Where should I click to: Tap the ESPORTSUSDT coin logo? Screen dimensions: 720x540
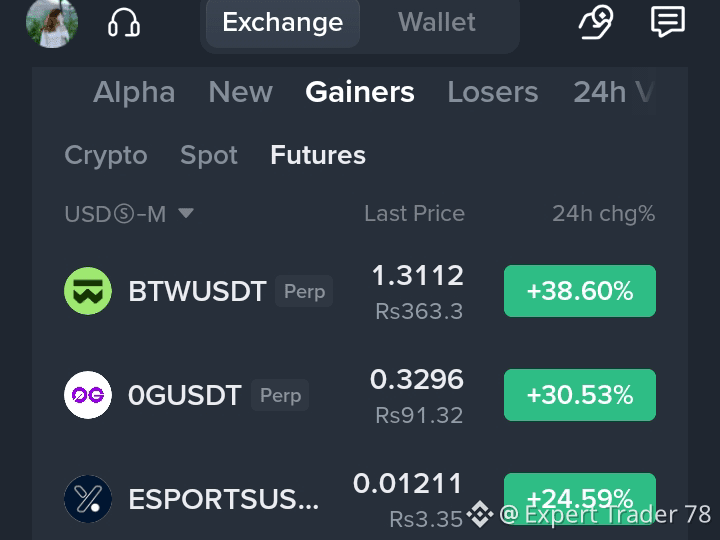tap(88, 499)
